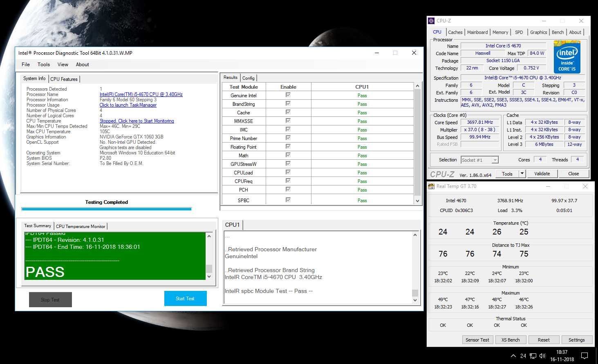This screenshot has width=598, height=364.
Task: Open the CPU-Z About tab
Action: (x=575, y=32)
